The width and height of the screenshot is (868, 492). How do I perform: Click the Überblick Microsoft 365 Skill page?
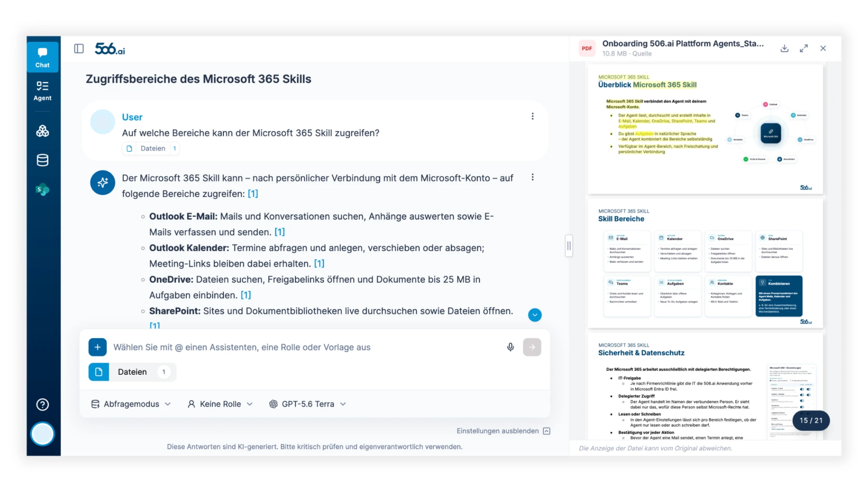tap(705, 129)
